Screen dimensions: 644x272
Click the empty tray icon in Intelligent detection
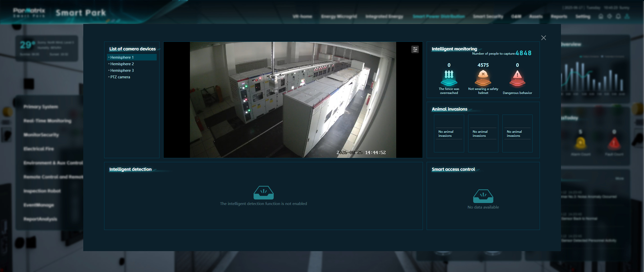(263, 192)
